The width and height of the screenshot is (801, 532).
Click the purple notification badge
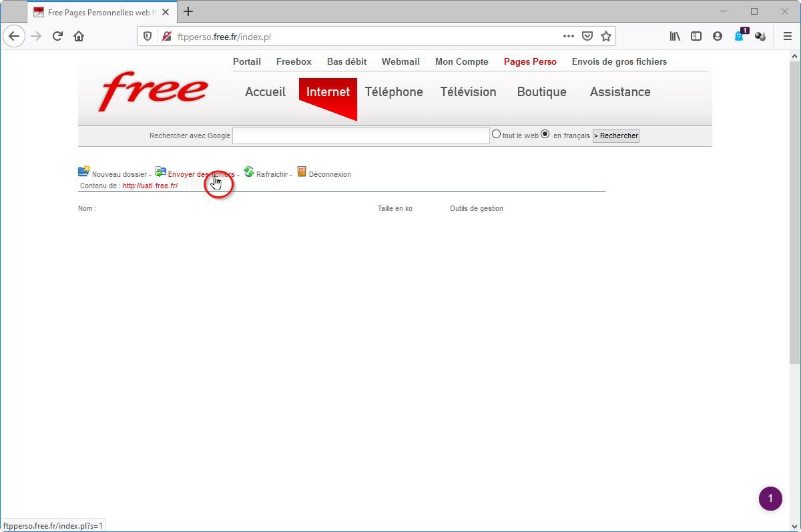[770, 499]
